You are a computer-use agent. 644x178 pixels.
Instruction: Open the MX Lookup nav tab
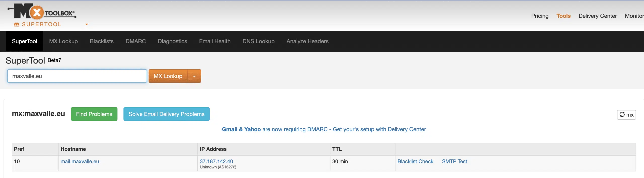tap(63, 41)
